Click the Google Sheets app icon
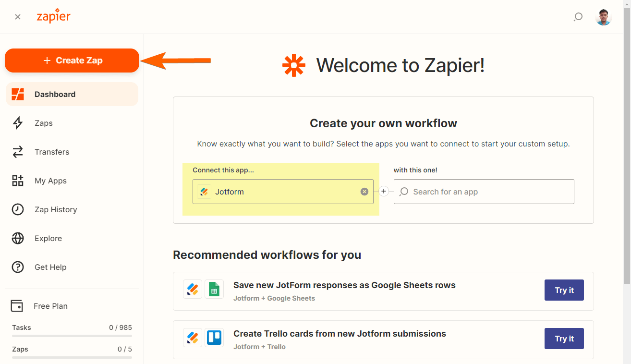The height and width of the screenshot is (364, 631). 214,290
